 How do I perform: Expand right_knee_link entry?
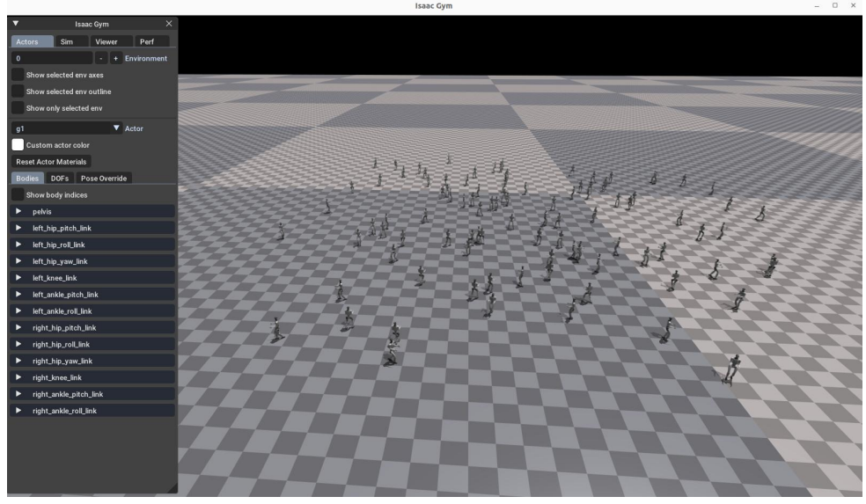pyautogui.click(x=18, y=376)
